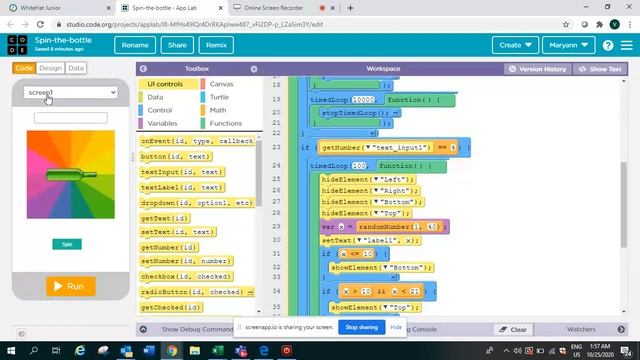This screenshot has height=360, width=640.
Task: Switch to Data mode
Action: (76, 68)
